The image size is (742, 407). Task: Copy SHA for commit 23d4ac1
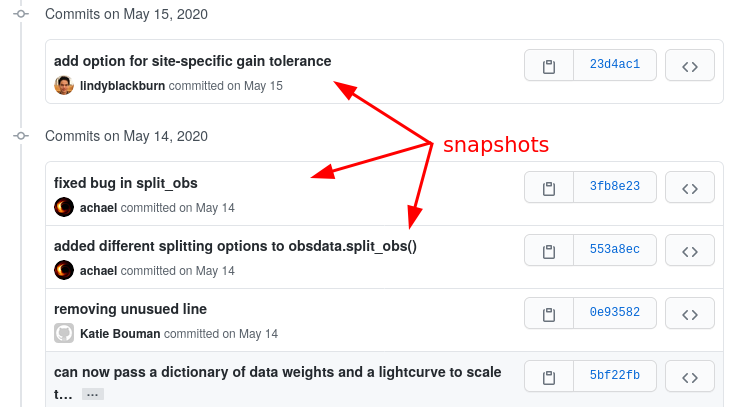tap(548, 65)
